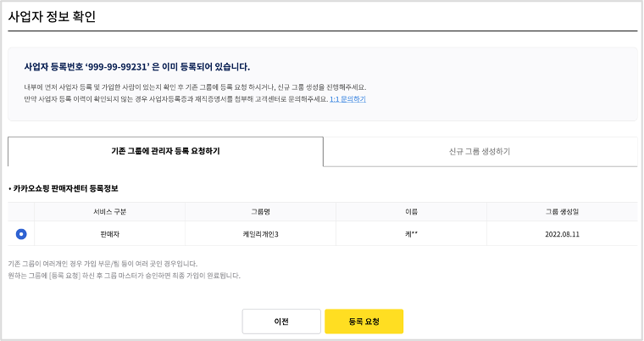
Task: Click the note about 그룹 마스터 승인
Action: (124, 276)
